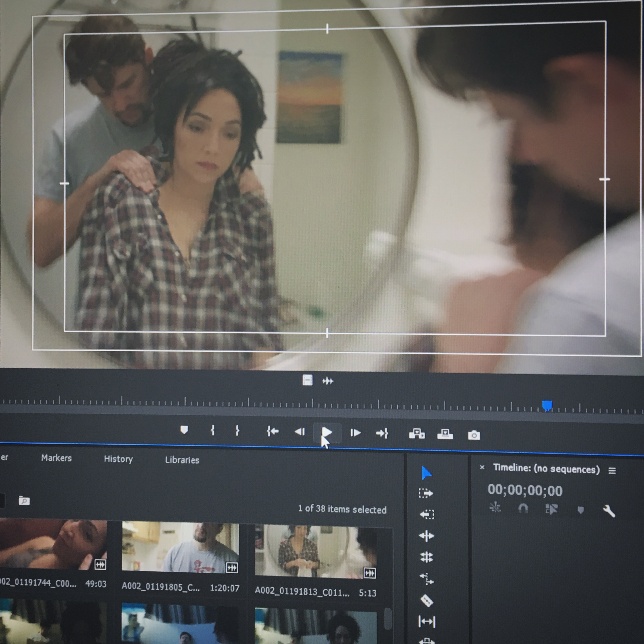
Task: Toggle Drag Video Only filmstrip icon
Action: 307,380
